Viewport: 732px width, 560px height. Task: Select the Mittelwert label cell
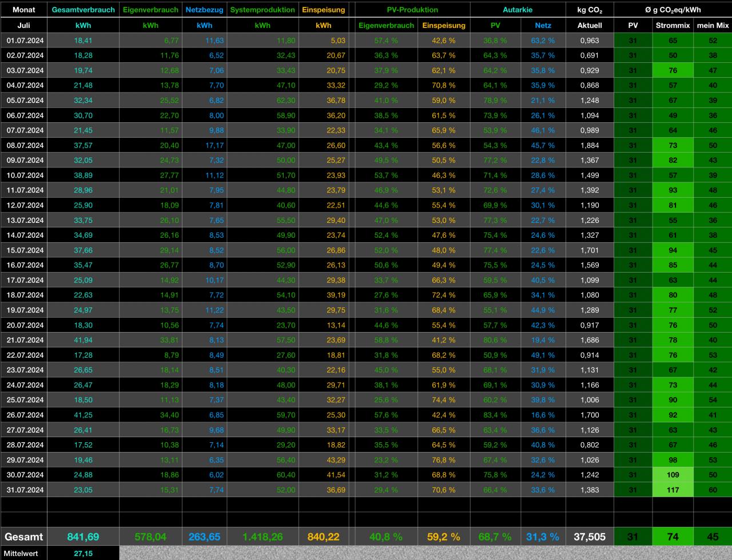click(x=23, y=553)
